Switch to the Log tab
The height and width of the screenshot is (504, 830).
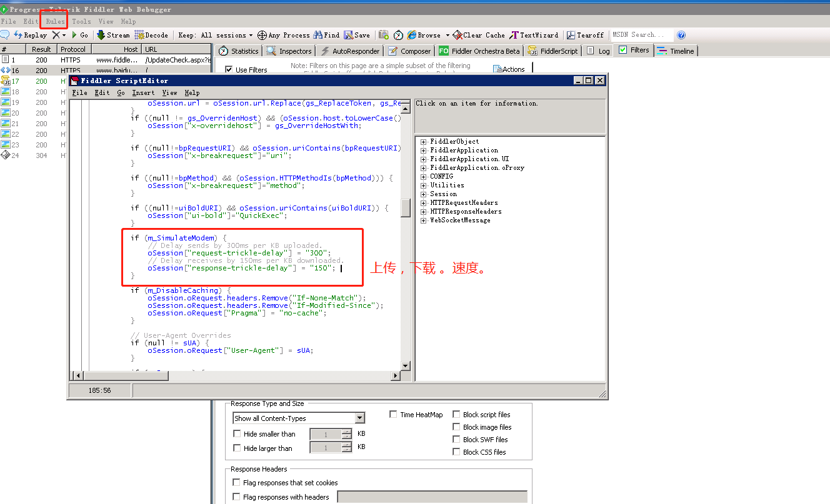[x=598, y=51]
